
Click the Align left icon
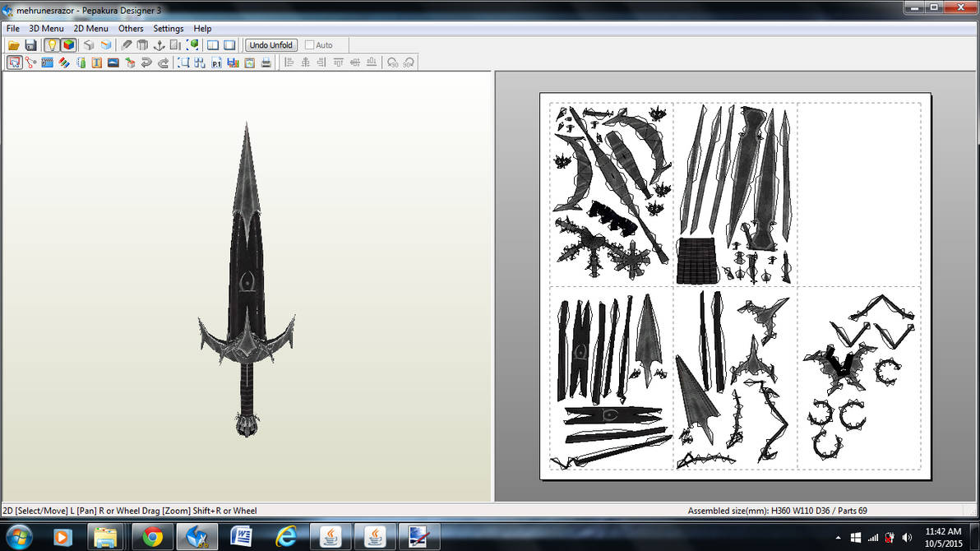click(289, 63)
